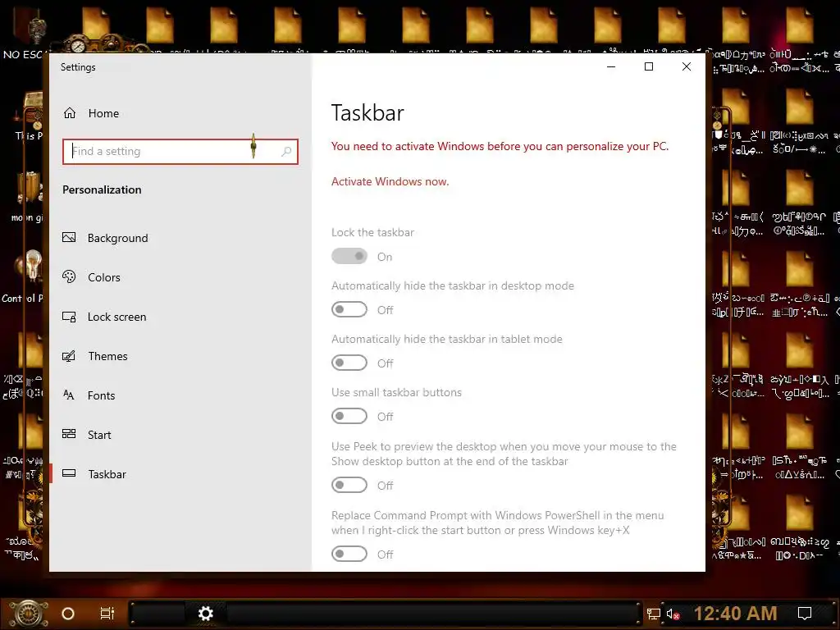This screenshot has height=630, width=840.
Task: Toggle auto-hide taskbar in tablet mode
Action: pyautogui.click(x=349, y=363)
